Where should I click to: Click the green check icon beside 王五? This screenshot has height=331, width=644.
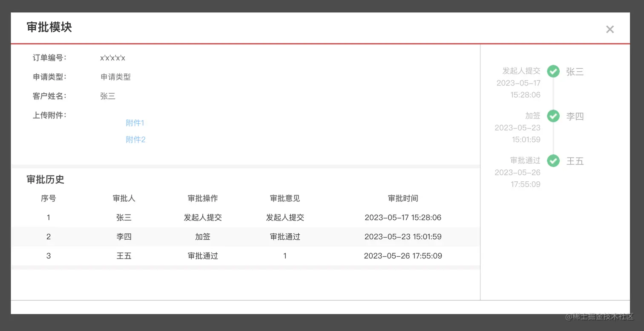(x=553, y=161)
